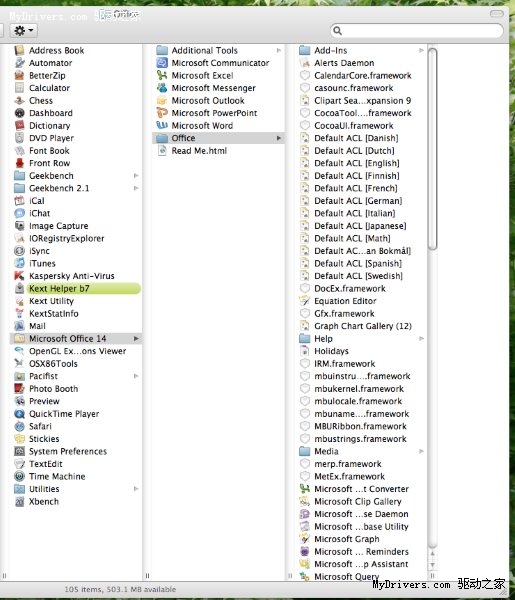The width and height of the screenshot is (515, 600).
Task: Click the Microsoft Communicator icon
Action: (162, 63)
